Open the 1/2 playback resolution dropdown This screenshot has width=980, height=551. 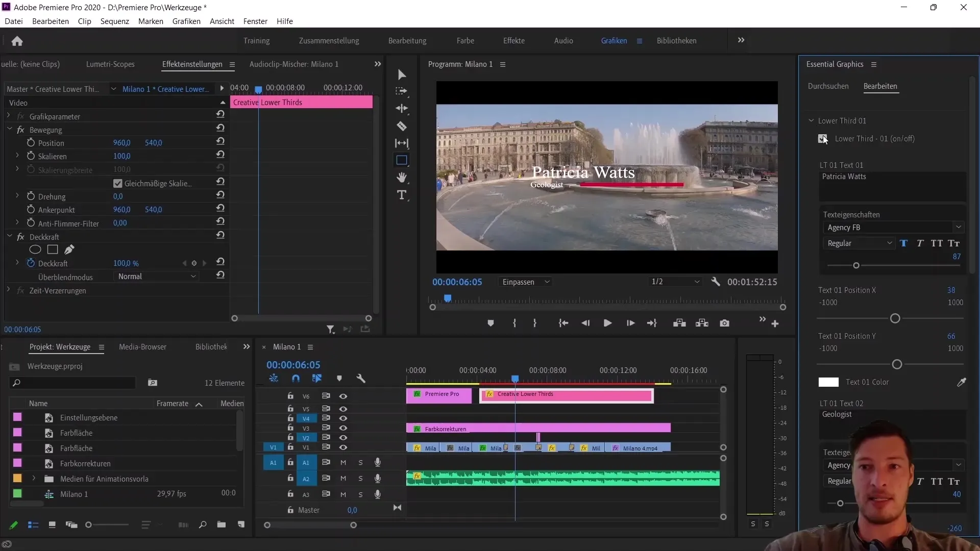(x=675, y=282)
